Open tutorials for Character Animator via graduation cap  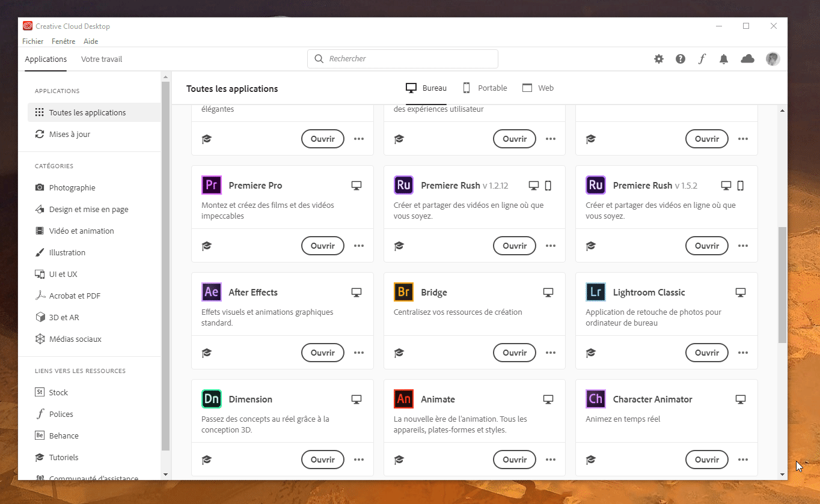tap(591, 460)
